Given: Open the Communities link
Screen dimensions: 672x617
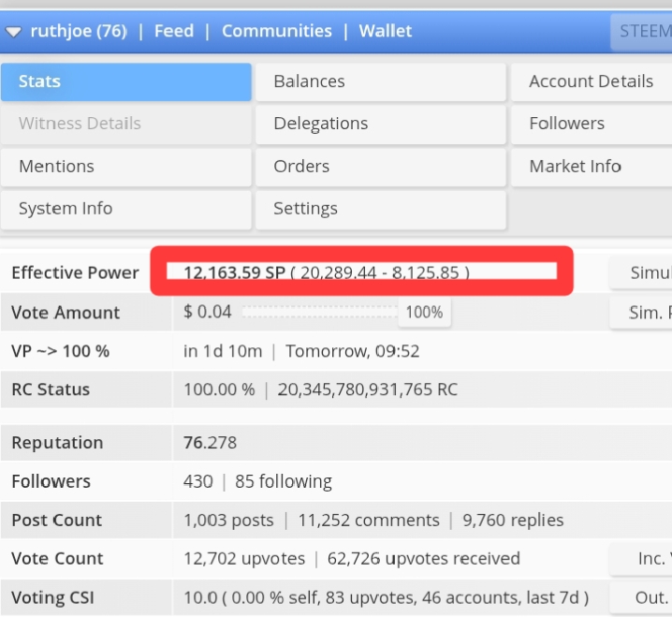Looking at the screenshot, I should [277, 31].
